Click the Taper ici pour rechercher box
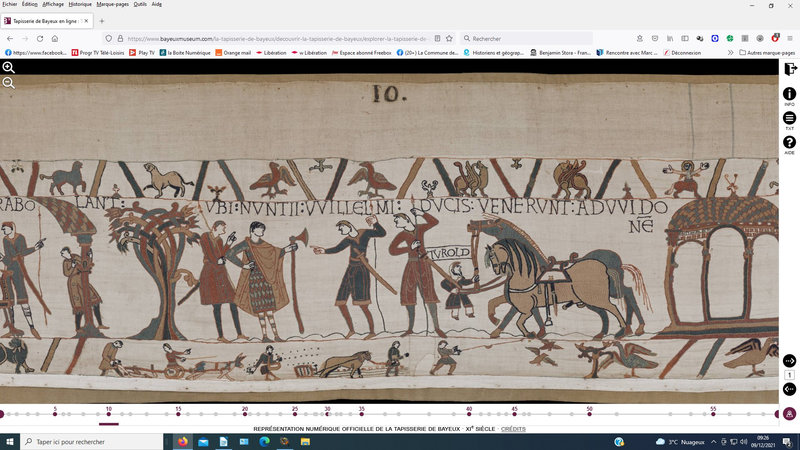The image size is (800, 450). [91, 442]
